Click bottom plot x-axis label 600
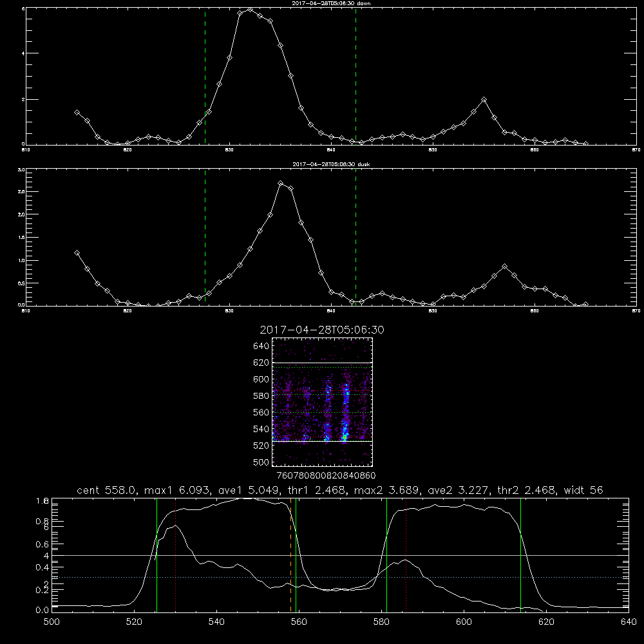This screenshot has width=644, height=644. [x=464, y=622]
